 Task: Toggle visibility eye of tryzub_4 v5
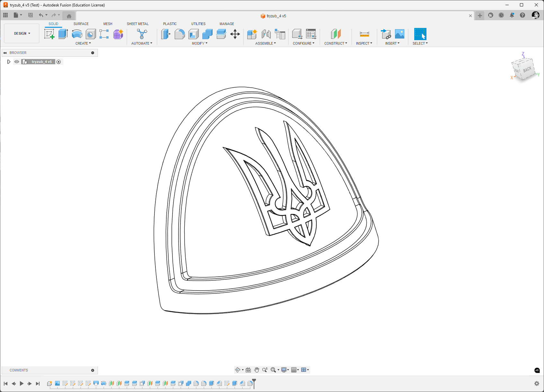[x=17, y=62]
